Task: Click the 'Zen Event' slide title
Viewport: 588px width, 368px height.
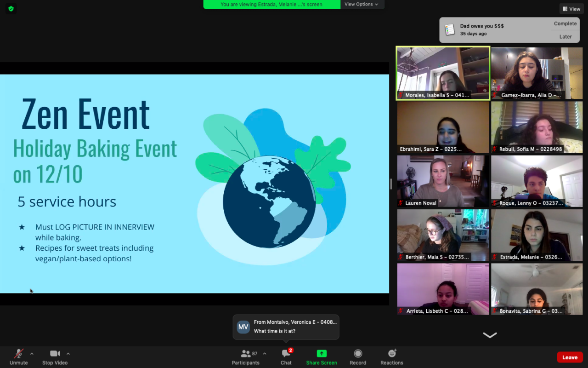Action: tap(85, 114)
